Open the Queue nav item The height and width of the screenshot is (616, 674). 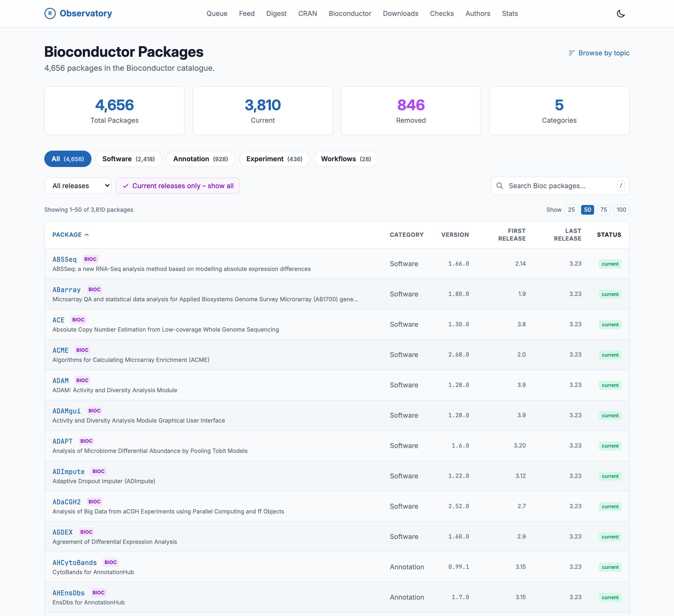click(217, 13)
